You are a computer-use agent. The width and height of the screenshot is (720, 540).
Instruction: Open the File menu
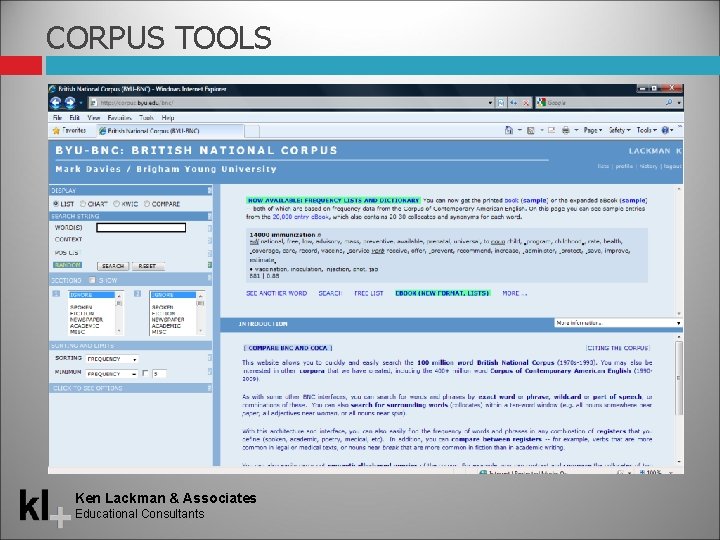[57, 118]
